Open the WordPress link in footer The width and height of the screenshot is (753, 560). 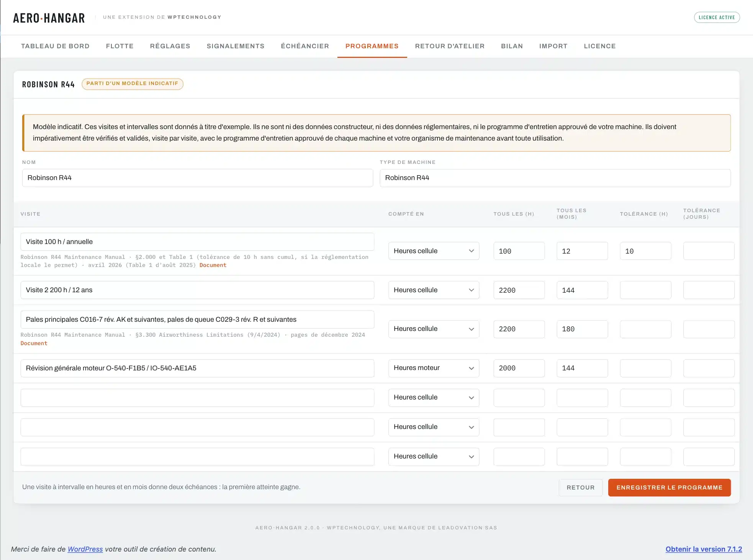[x=85, y=549]
